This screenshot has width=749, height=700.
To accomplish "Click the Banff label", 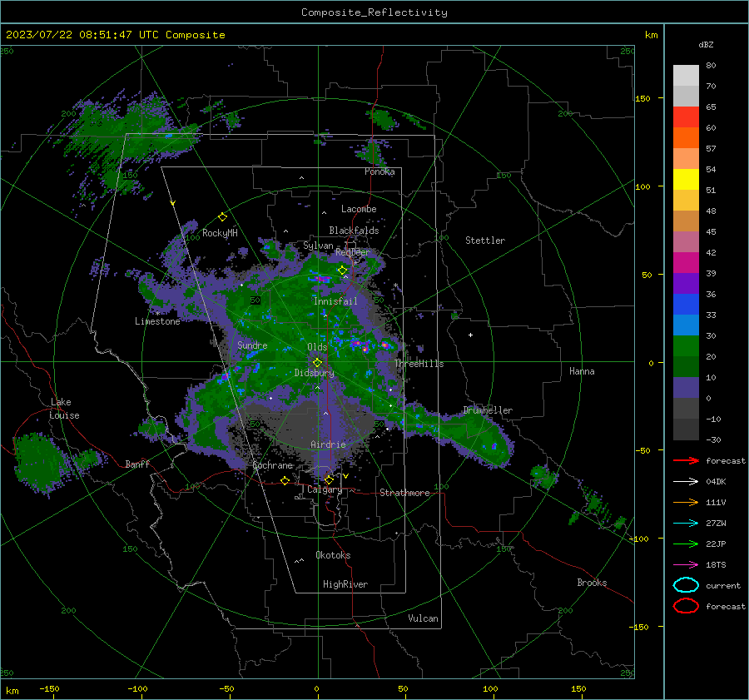I will pos(137,464).
